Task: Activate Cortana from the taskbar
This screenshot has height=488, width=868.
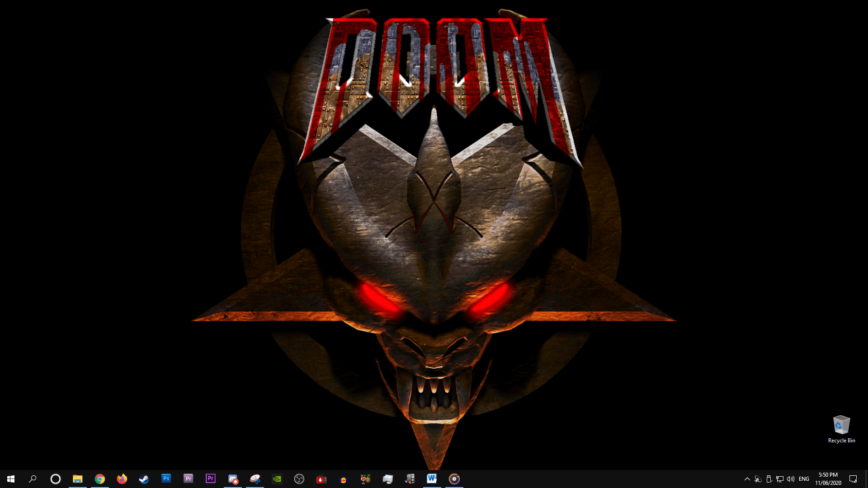Action: click(x=55, y=479)
